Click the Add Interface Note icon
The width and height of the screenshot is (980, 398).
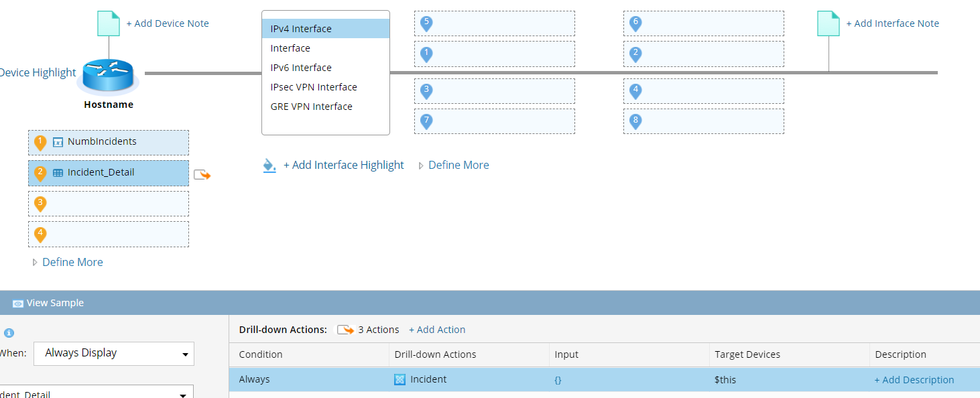tap(829, 23)
